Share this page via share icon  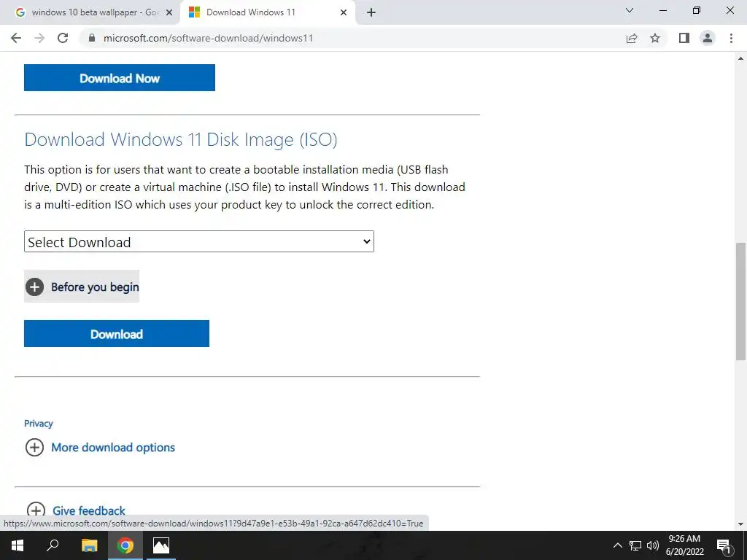click(632, 38)
